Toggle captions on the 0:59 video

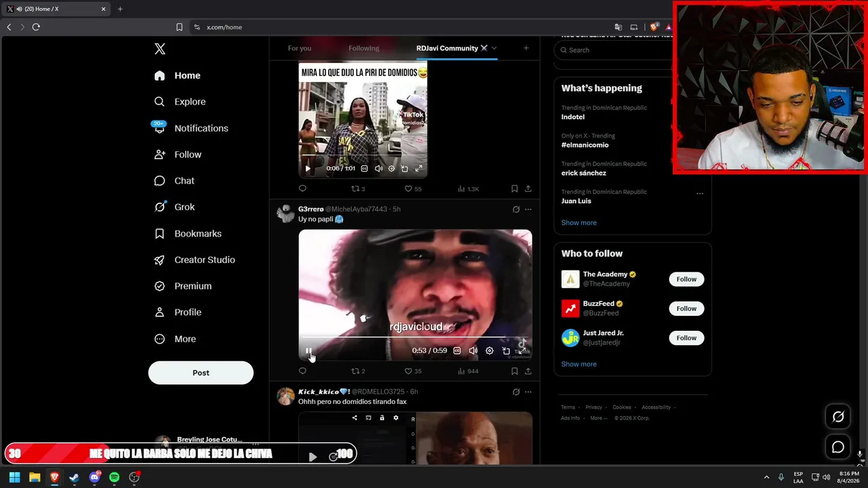click(x=457, y=351)
